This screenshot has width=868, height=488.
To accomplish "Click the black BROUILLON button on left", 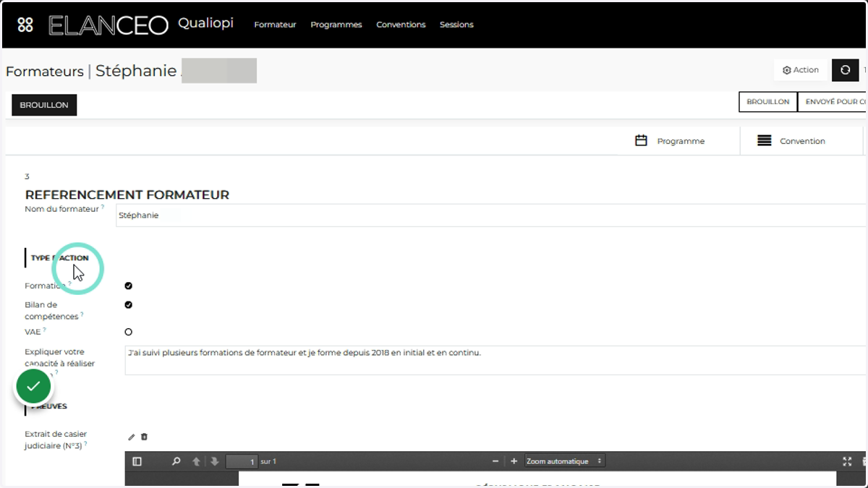I will [x=44, y=105].
